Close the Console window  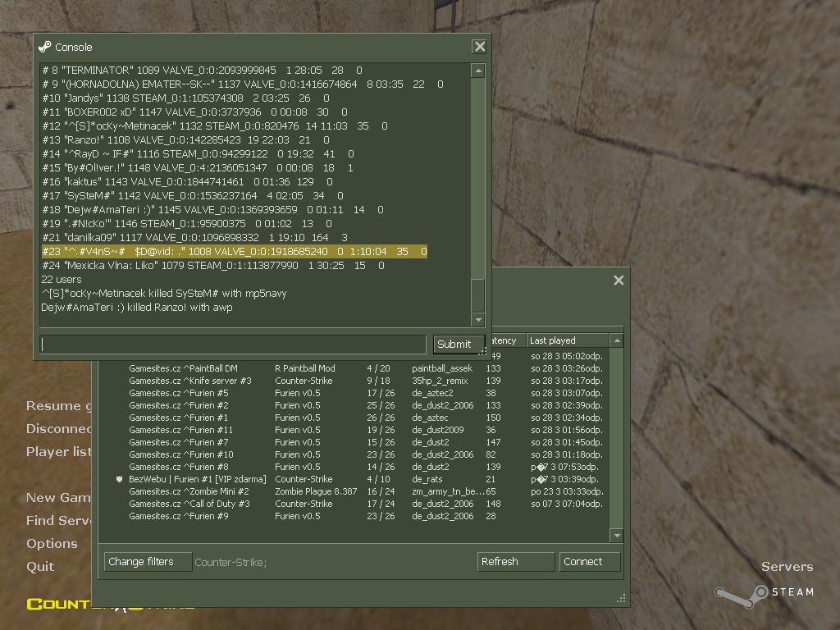[479, 47]
